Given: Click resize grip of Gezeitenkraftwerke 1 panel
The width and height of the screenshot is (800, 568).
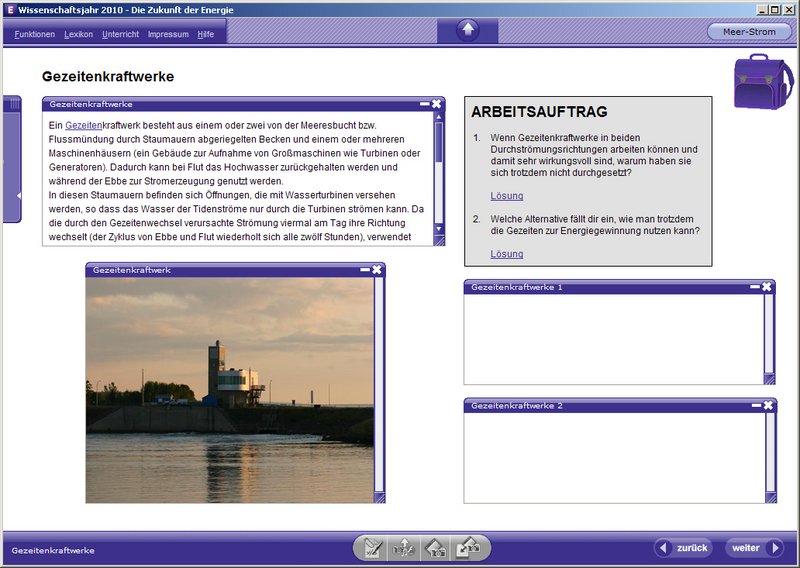Looking at the screenshot, I should (769, 379).
